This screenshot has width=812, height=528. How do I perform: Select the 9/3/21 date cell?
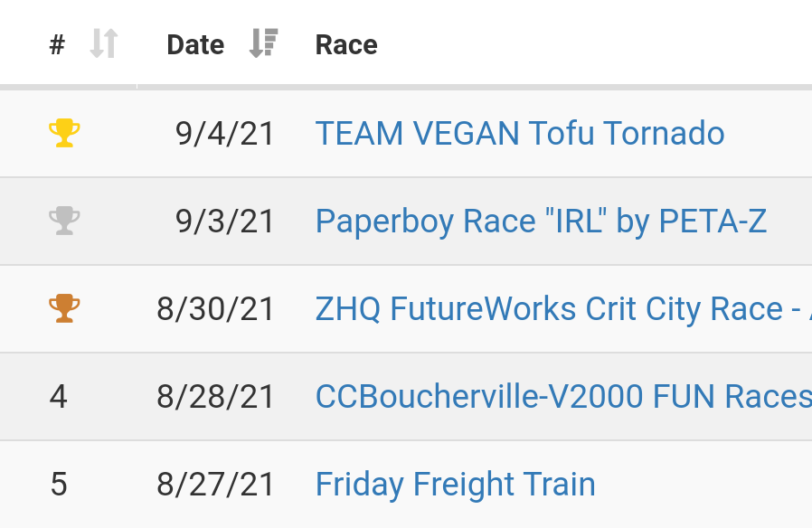(225, 222)
